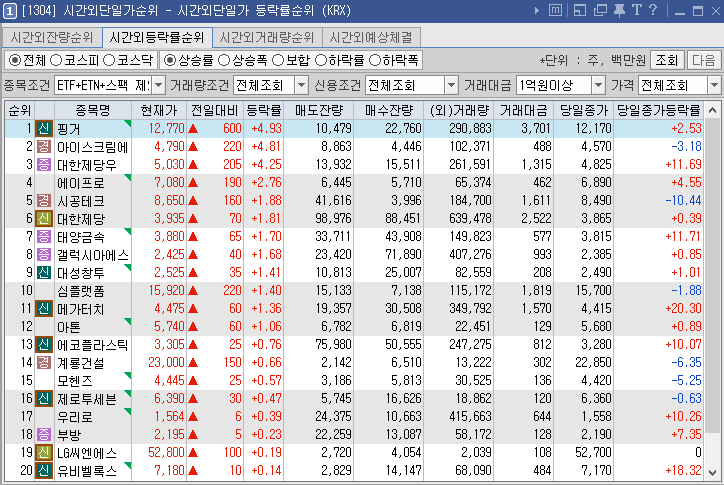Click the 12,770 price in 핑거 row

click(x=166, y=128)
